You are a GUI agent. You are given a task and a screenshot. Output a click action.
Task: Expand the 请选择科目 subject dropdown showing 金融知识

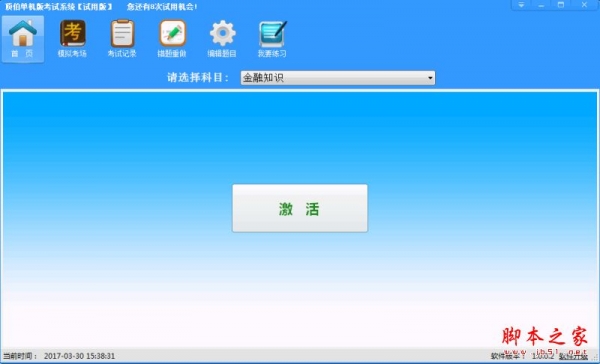[x=338, y=78]
